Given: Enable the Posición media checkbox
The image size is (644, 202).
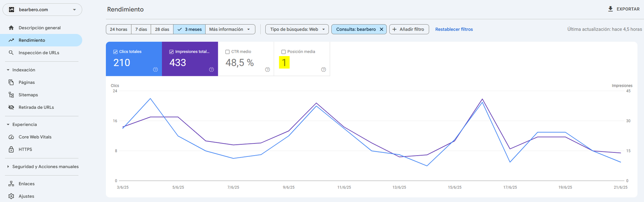Looking at the screenshot, I should pos(283,52).
